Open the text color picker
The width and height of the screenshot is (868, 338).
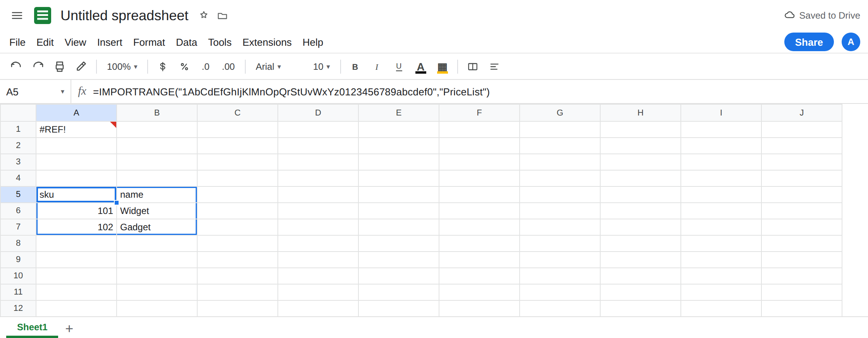click(421, 67)
